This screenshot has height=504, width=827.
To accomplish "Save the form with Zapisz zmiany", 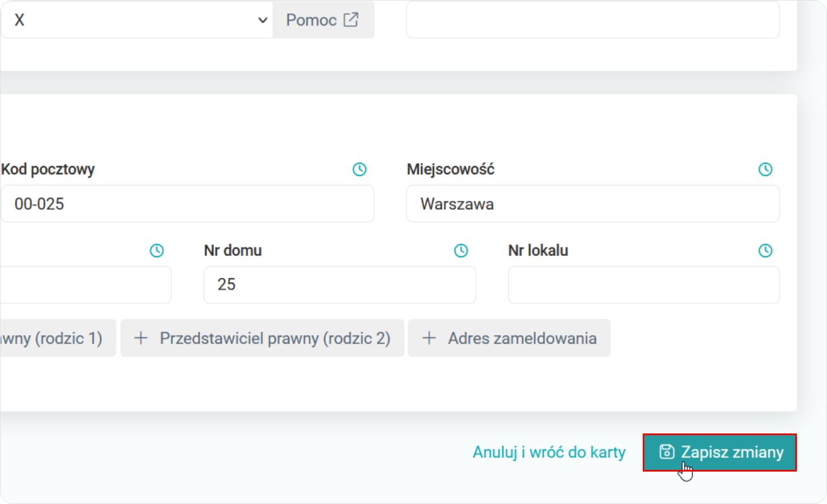I will coord(720,452).
